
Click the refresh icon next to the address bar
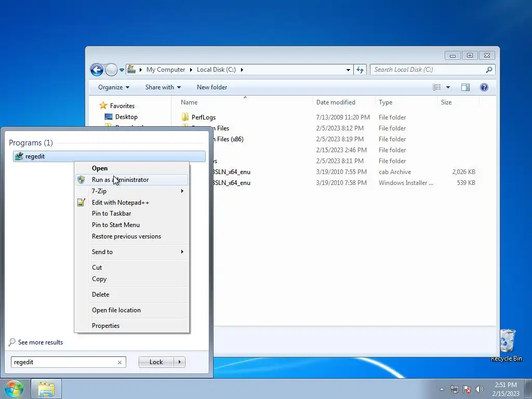point(360,70)
